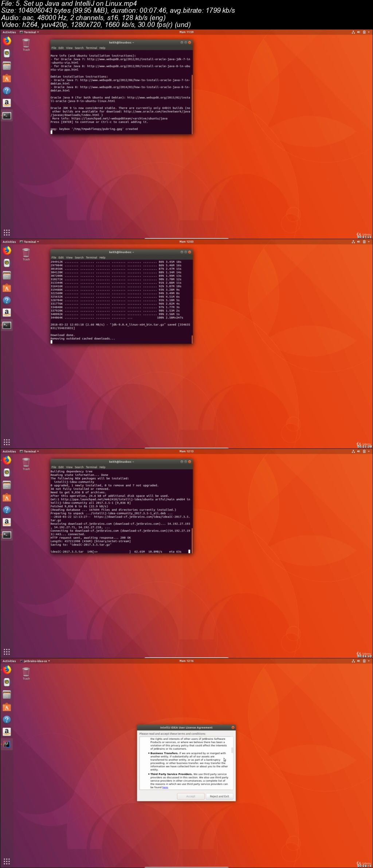
Task: Open Firefox from the dock in the 11:59 frame
Action: (x=7, y=41)
